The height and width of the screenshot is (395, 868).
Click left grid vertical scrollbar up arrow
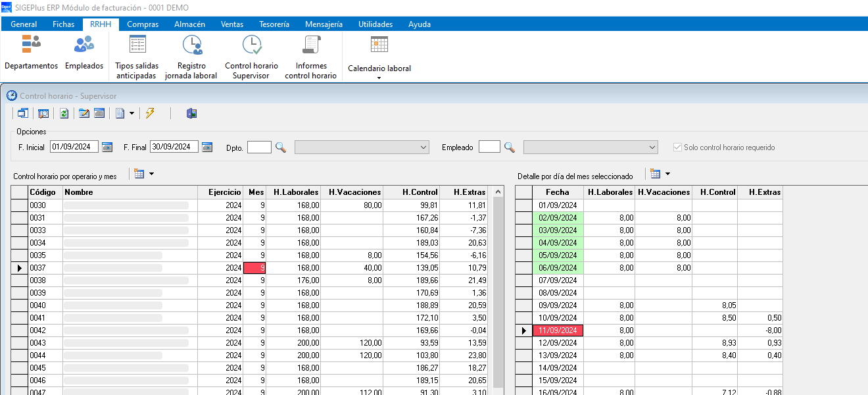pyautogui.click(x=498, y=192)
